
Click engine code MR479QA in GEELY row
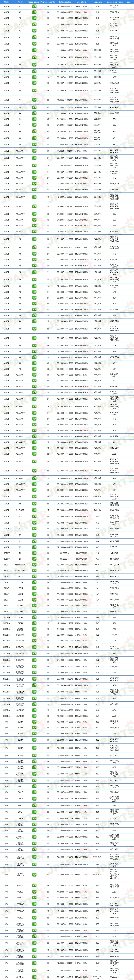(114, 559)
